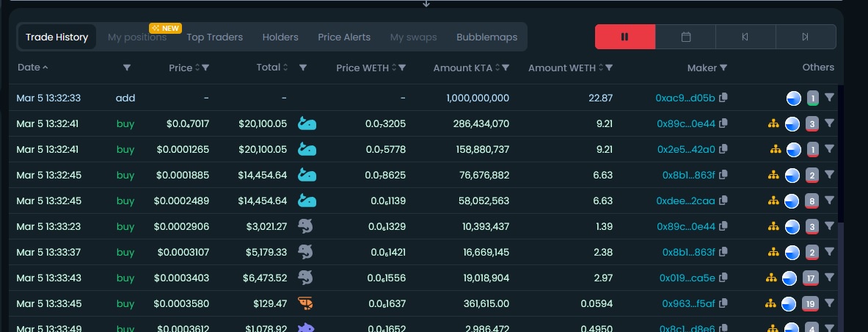
Task: Click transaction count badge 19
Action: tap(811, 304)
